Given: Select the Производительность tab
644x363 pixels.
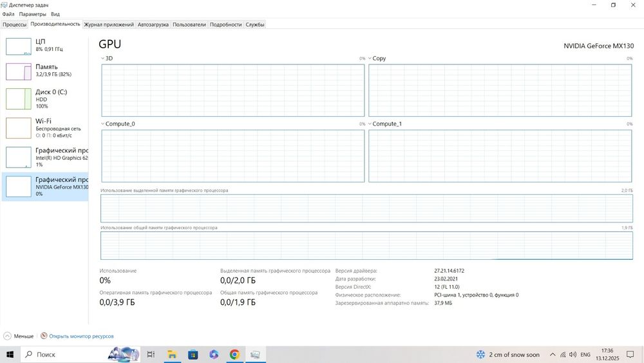Looking at the screenshot, I should [55, 25].
